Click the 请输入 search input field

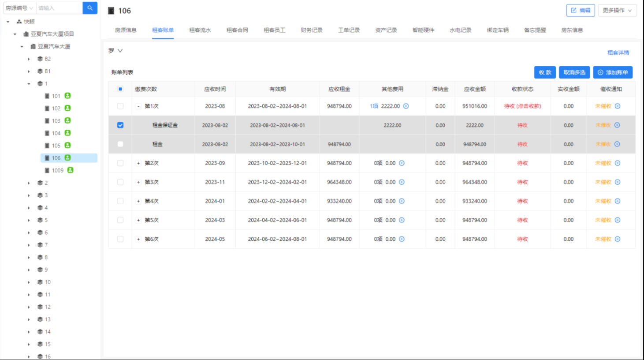(x=59, y=8)
